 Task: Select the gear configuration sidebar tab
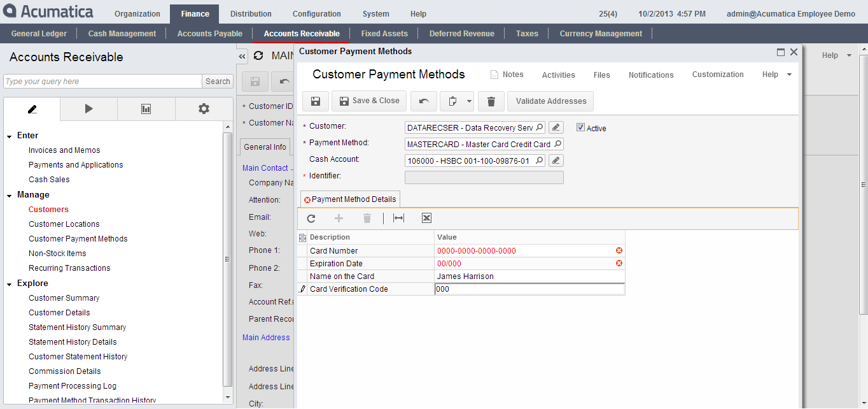click(x=204, y=109)
